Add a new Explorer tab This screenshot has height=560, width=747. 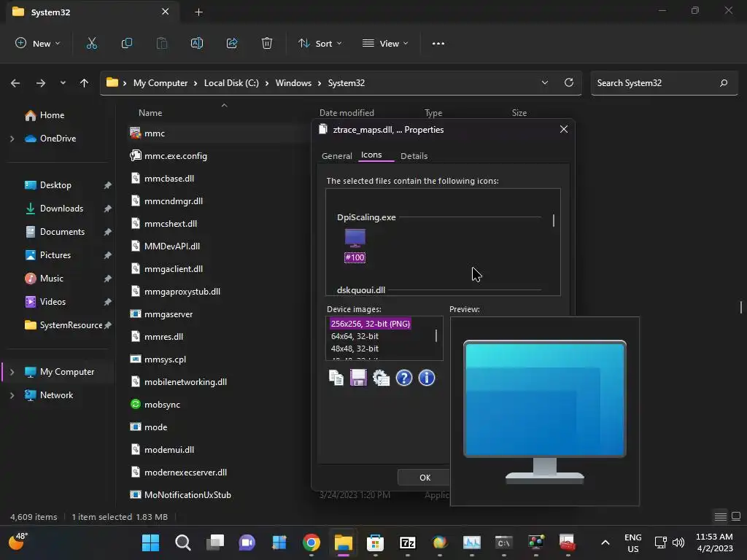click(x=198, y=12)
